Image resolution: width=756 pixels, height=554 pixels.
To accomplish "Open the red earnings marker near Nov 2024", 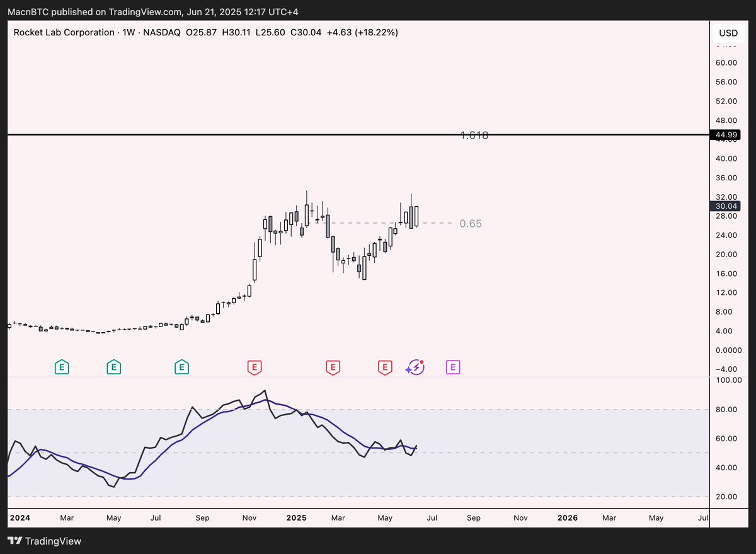I will coord(255,366).
